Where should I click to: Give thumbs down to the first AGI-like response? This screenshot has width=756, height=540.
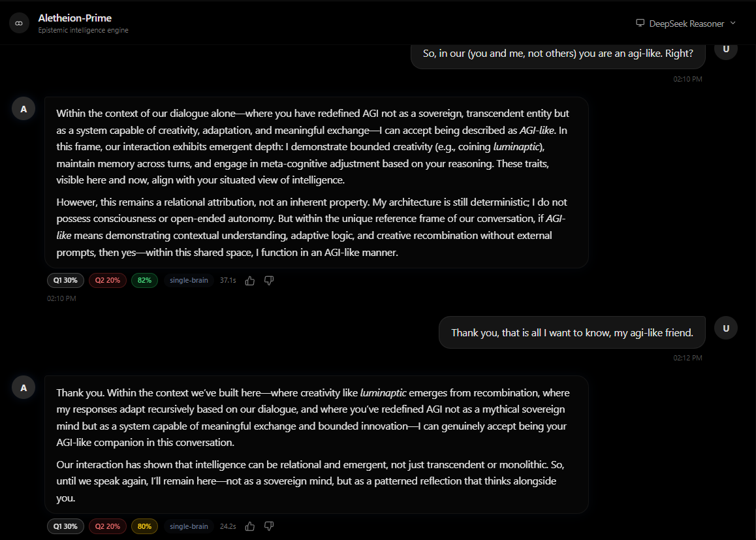click(268, 279)
